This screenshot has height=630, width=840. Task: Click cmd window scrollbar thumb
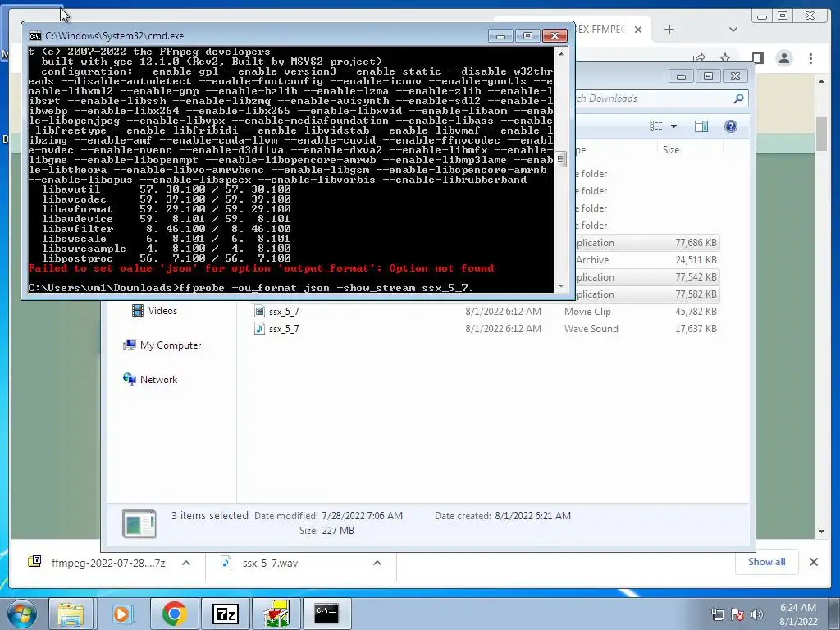(560, 159)
